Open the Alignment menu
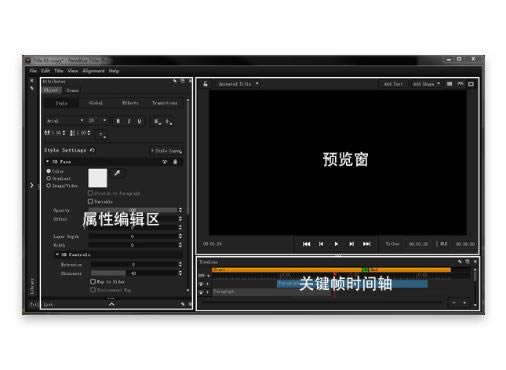 [x=93, y=71]
